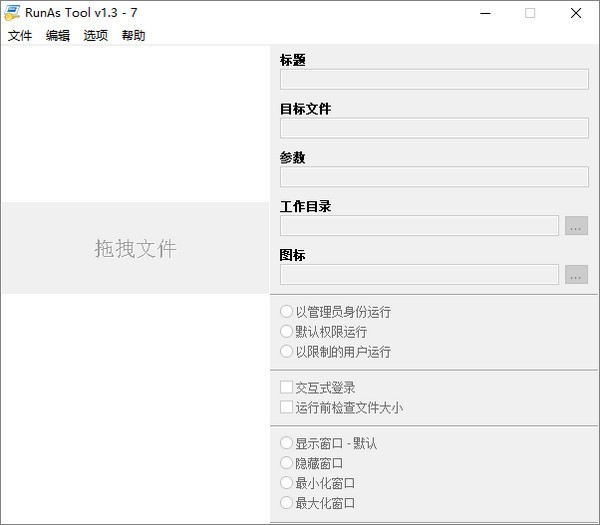Click the 目标文件 input field
Image resolution: width=600 pixels, height=525 pixels.
tap(434, 128)
